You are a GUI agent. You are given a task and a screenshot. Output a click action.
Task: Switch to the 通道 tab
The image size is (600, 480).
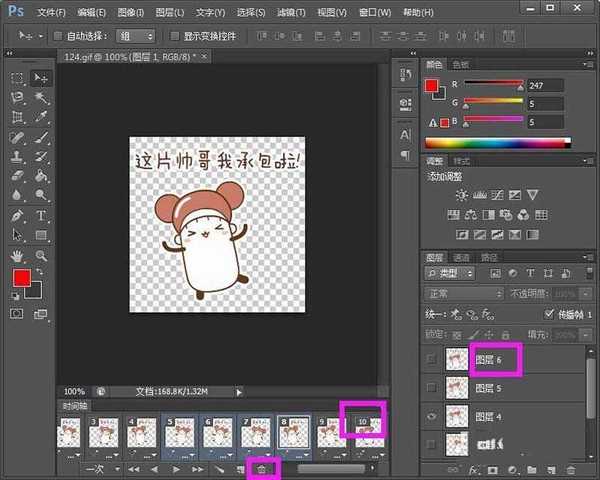click(463, 257)
